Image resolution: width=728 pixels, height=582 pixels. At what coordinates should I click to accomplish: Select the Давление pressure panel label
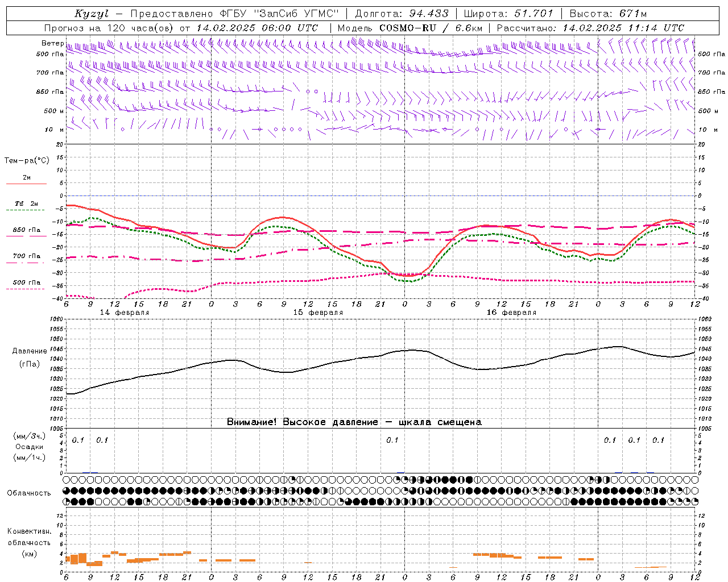(x=30, y=351)
